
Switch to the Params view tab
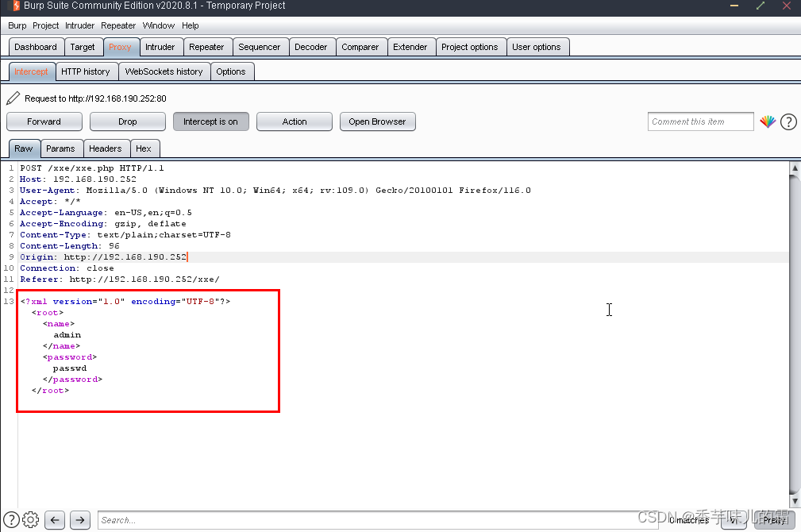[60, 148]
